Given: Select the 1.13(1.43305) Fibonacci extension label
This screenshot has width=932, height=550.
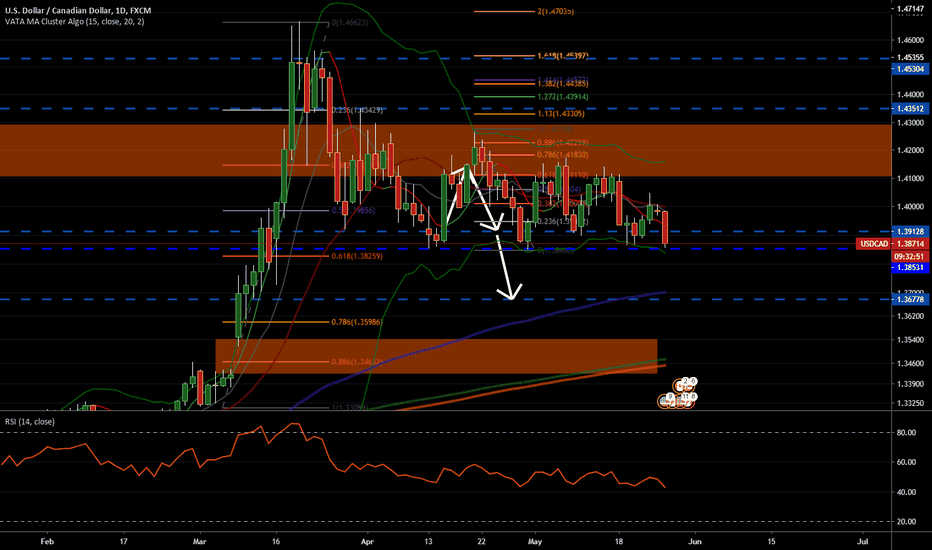Looking at the screenshot, I should (561, 114).
